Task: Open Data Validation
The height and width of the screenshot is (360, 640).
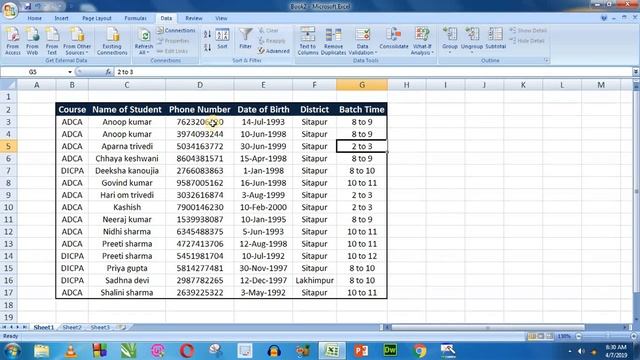Action: [362, 41]
